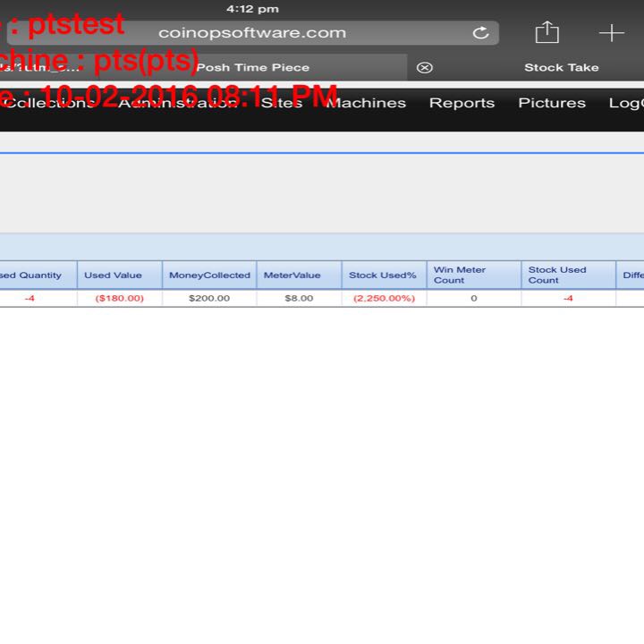Sort by the Used Value column header

114,275
